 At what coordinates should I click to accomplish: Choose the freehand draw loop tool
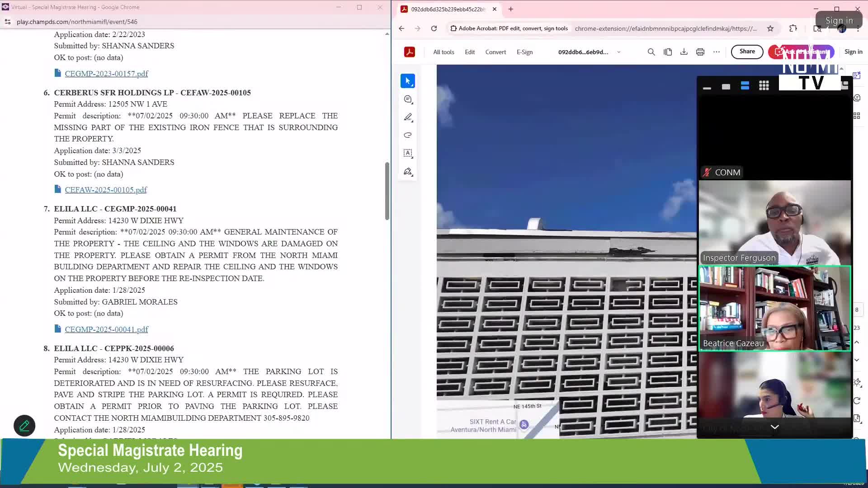(x=408, y=135)
